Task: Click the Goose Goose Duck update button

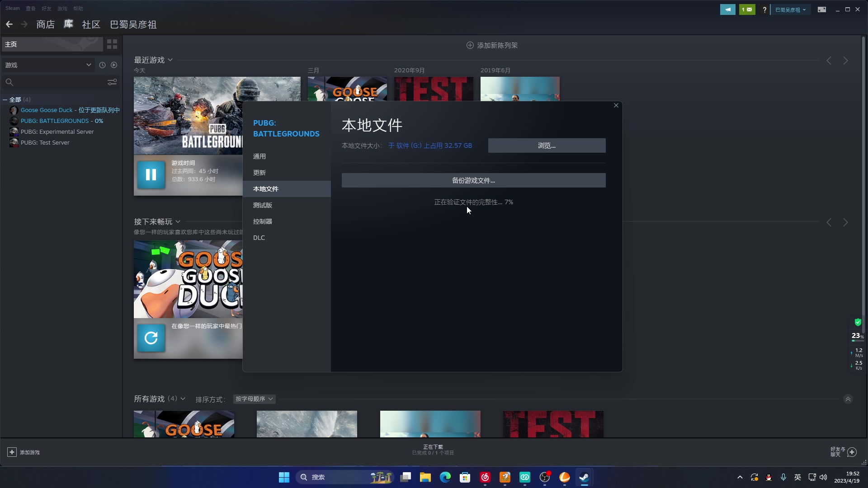Action: (151, 338)
